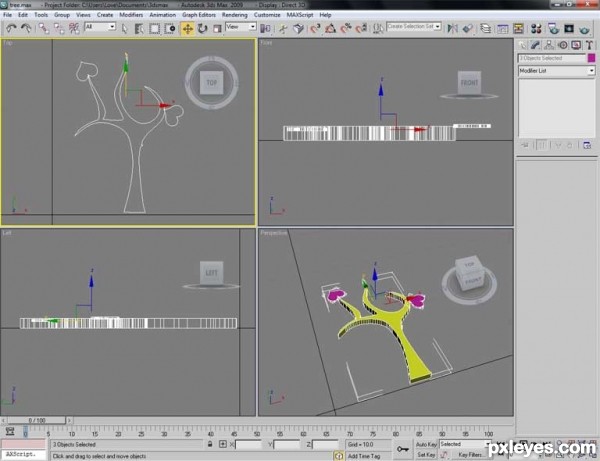Click Use Pivot Point Center icon
Screen dimensions: 600x461
(x=265, y=29)
